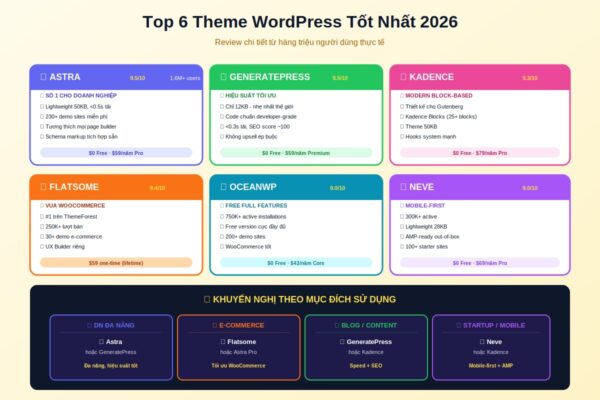Screen dimensions: 600x400
Task: Click 'Tối ưu WooCommerce' note
Action: coord(238,366)
